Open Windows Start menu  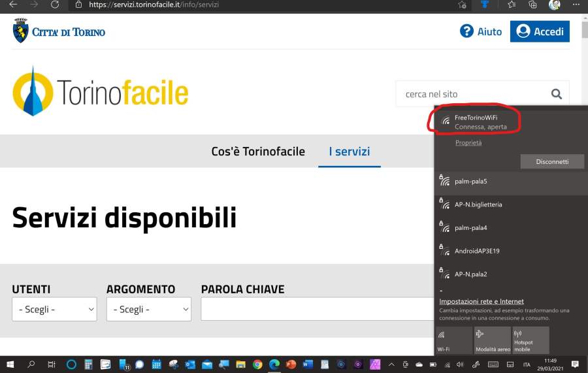10,365
